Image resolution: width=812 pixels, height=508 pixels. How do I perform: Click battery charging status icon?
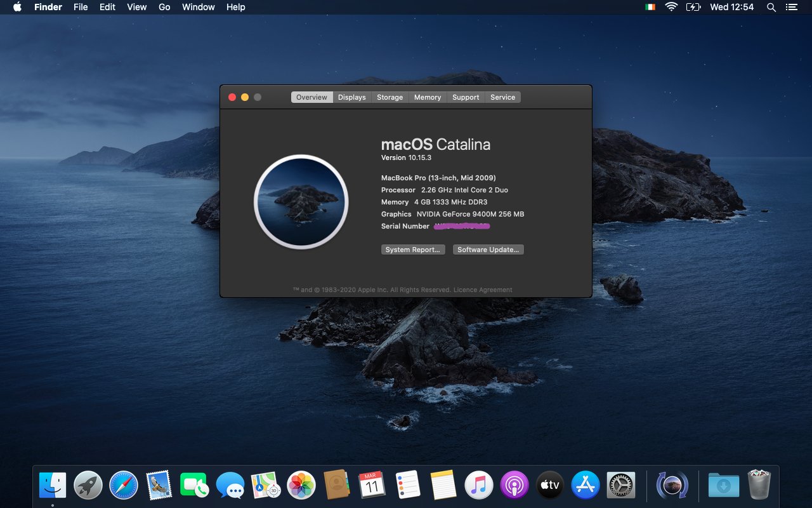[x=694, y=7]
